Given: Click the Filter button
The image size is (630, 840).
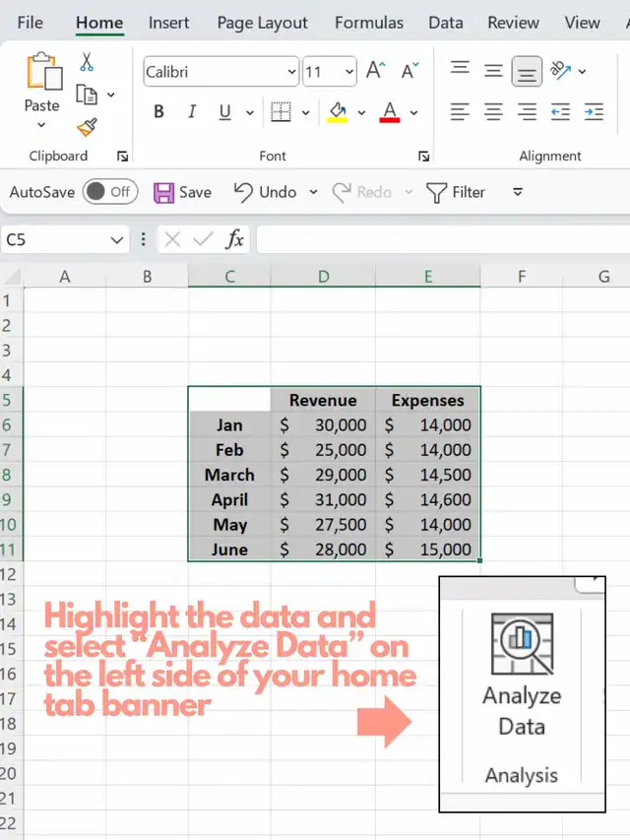Looking at the screenshot, I should click(456, 192).
